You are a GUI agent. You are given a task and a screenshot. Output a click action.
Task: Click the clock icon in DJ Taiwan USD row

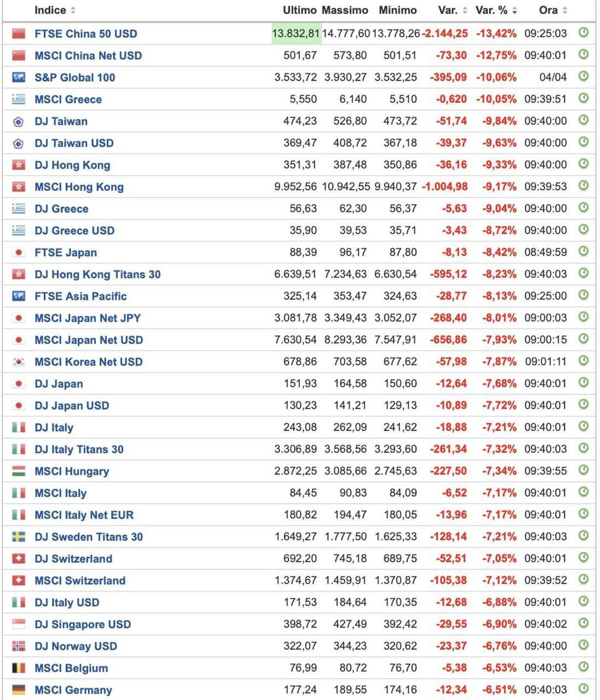(x=583, y=142)
